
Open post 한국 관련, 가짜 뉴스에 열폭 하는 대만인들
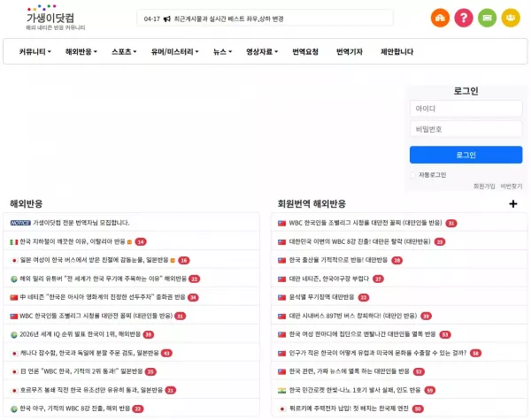point(350,371)
